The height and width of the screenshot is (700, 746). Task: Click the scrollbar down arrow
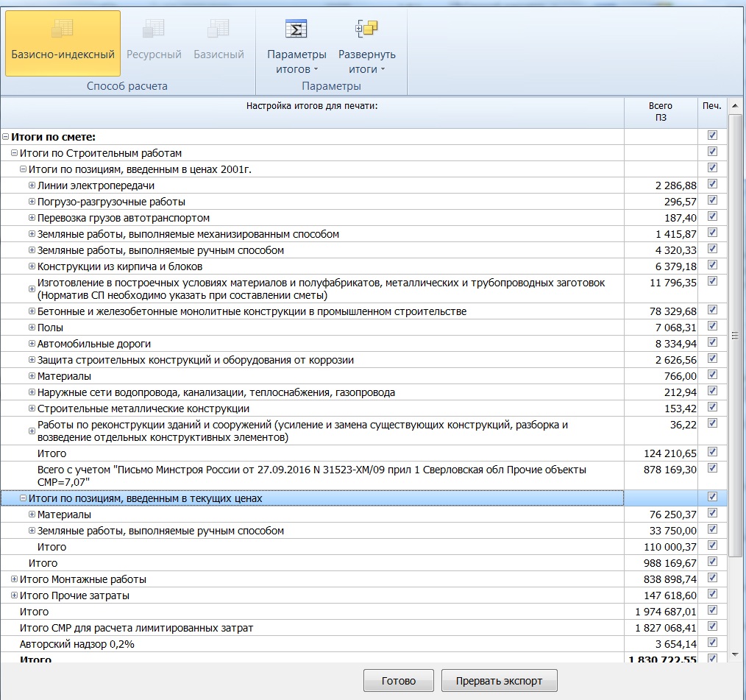(734, 654)
